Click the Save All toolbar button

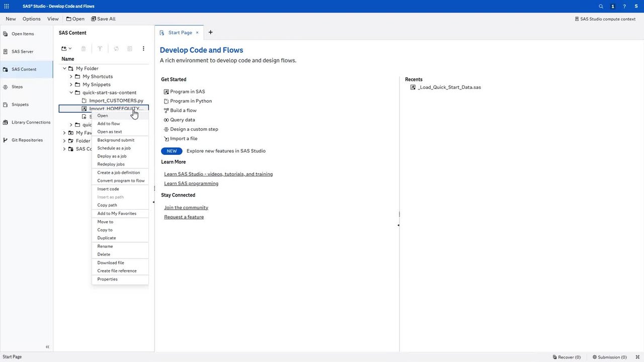(x=103, y=19)
